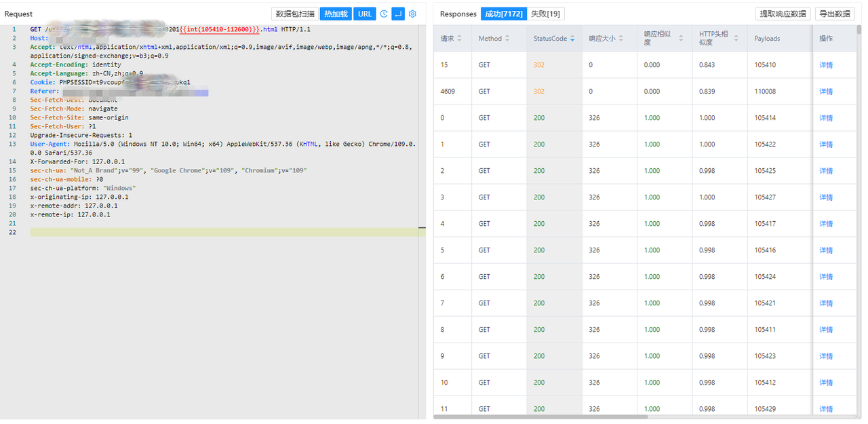Sort by 响应大小 column sort arrows

621,39
